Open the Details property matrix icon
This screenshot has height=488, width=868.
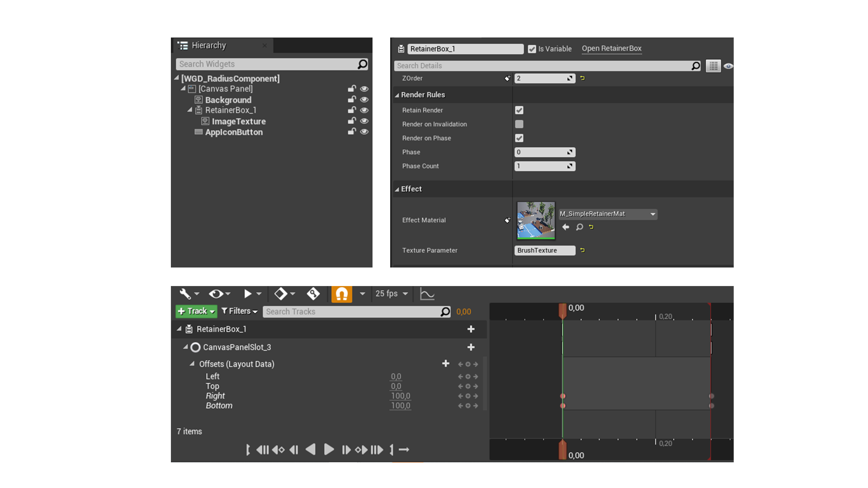coord(713,66)
